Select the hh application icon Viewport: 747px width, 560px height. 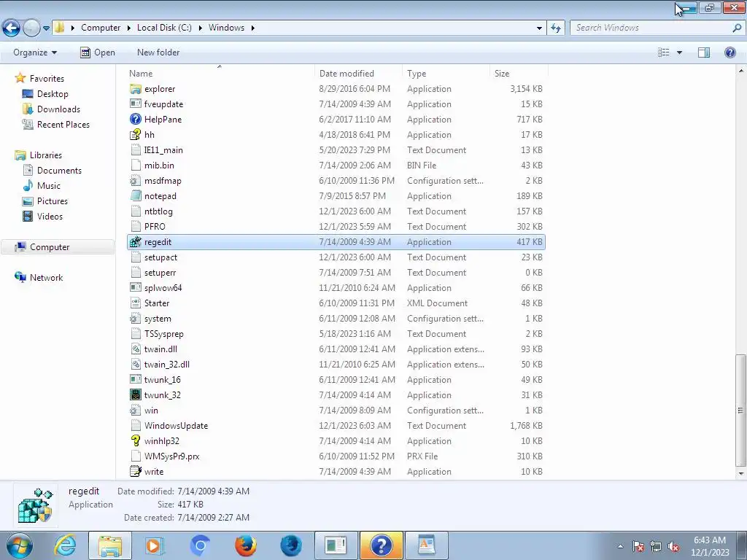point(135,135)
